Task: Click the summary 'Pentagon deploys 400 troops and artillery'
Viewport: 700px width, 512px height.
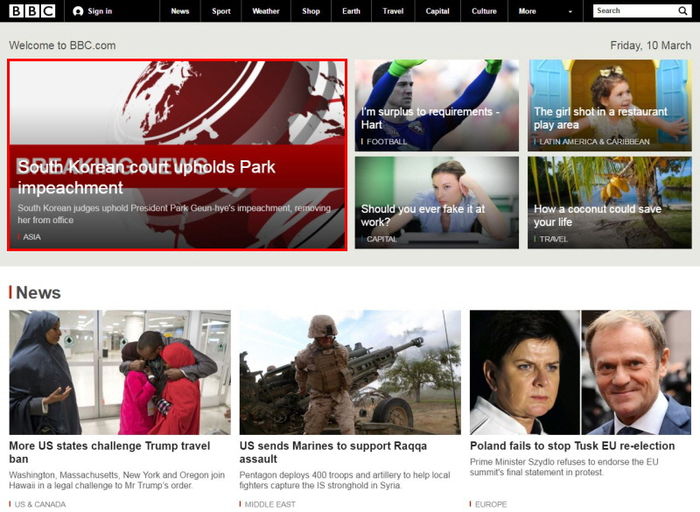Action: coord(345,480)
